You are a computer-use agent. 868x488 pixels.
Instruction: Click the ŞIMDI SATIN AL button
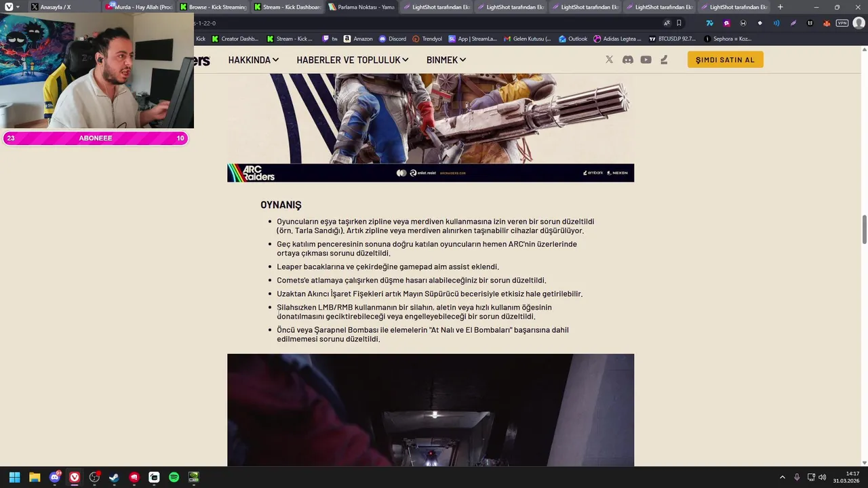tap(725, 60)
